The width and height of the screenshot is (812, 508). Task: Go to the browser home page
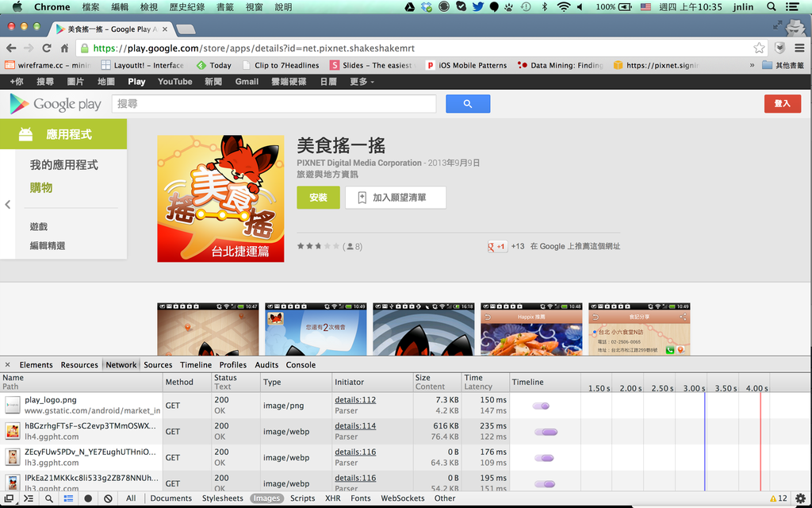64,48
